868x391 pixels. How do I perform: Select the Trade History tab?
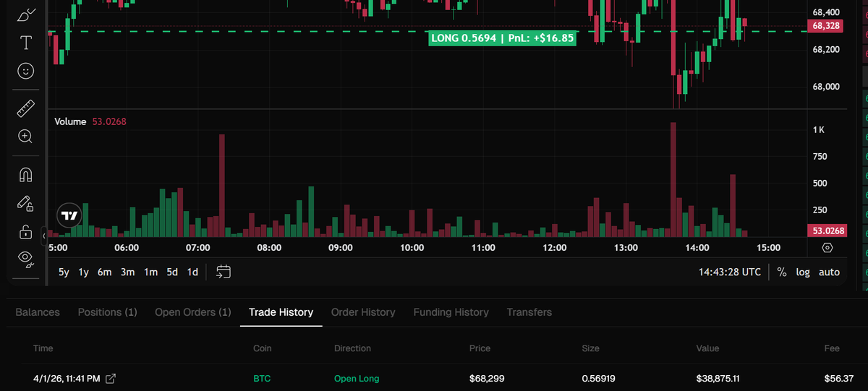[x=281, y=312]
